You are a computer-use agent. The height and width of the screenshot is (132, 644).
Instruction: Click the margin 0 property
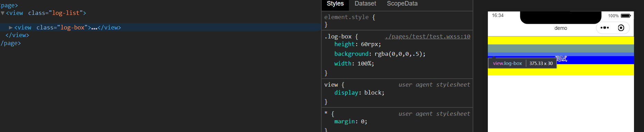point(351,122)
